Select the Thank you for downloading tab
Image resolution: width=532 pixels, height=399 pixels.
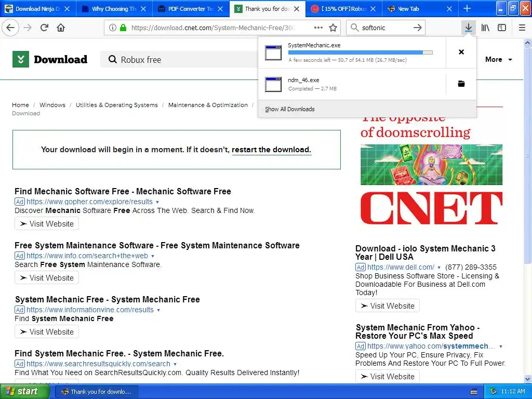(x=268, y=9)
